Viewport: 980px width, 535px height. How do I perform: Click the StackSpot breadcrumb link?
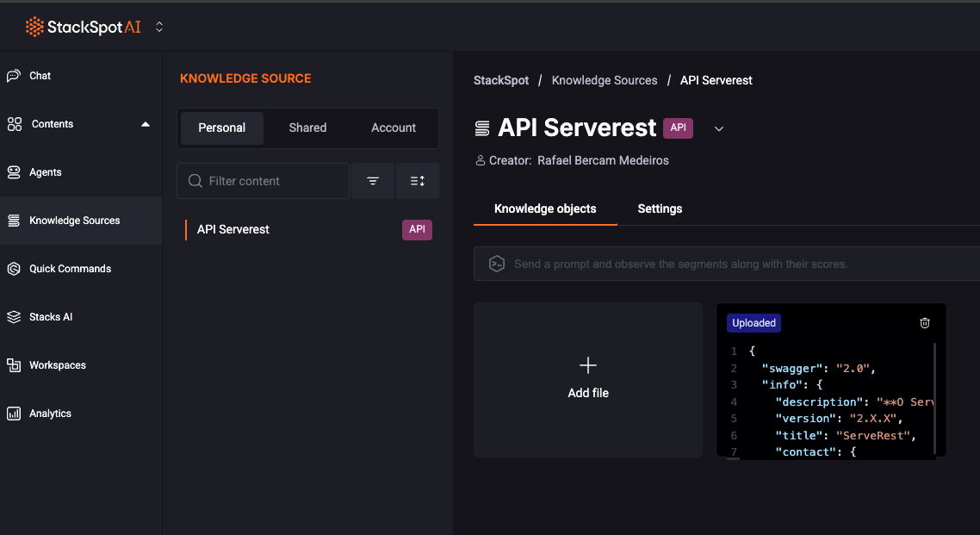tap(501, 81)
